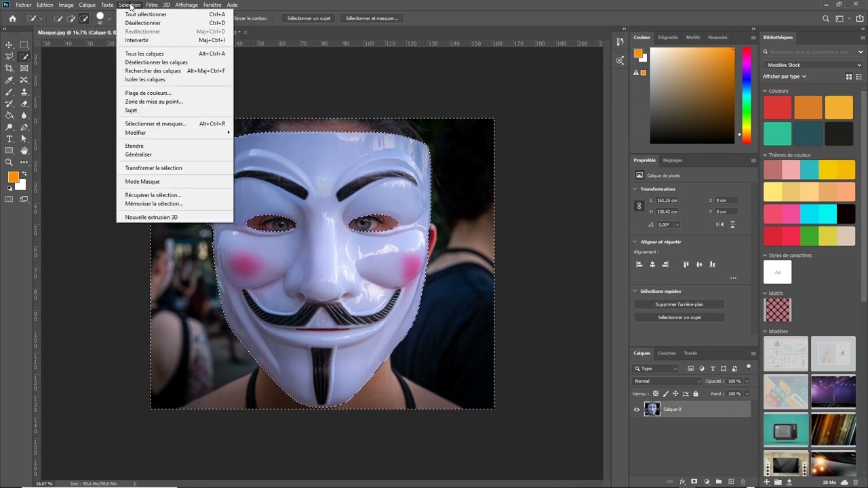Click the lock all layer icon
This screenshot has width=868, height=488.
(x=696, y=394)
